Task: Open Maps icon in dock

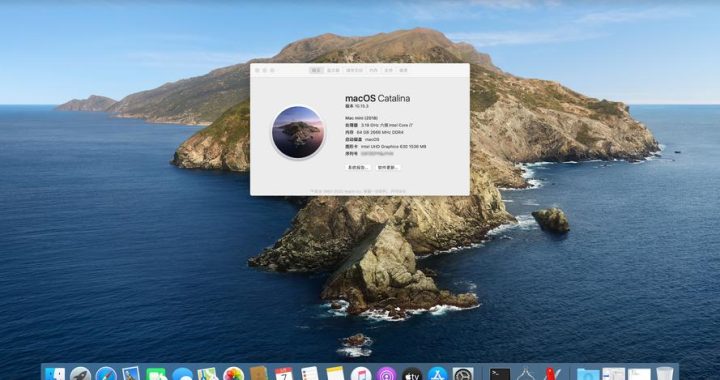Action: tap(208, 374)
